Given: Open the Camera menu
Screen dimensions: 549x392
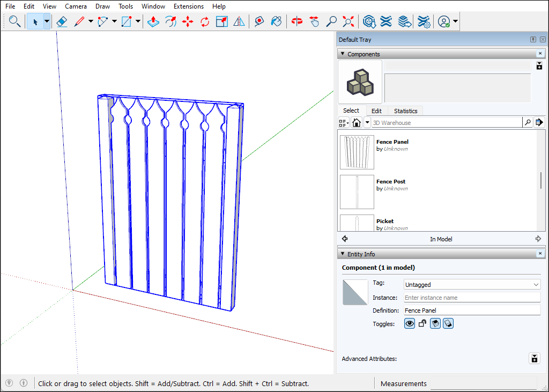Looking at the screenshot, I should [x=76, y=6].
